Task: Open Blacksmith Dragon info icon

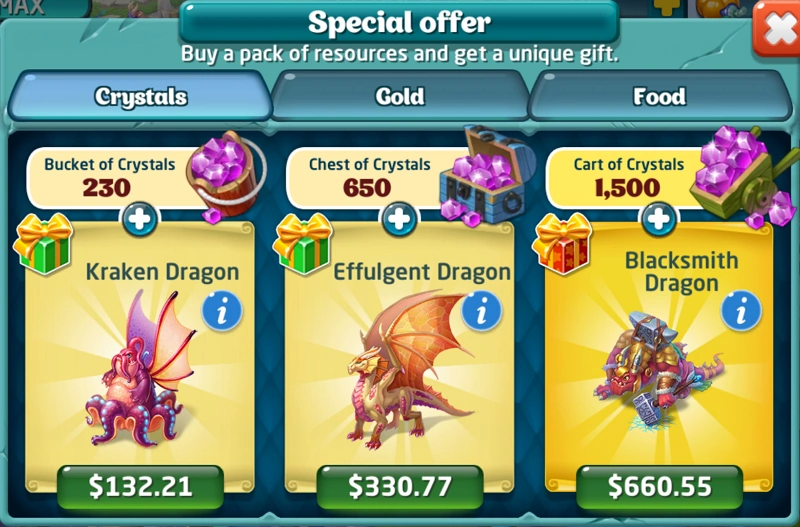Action: 741,312
